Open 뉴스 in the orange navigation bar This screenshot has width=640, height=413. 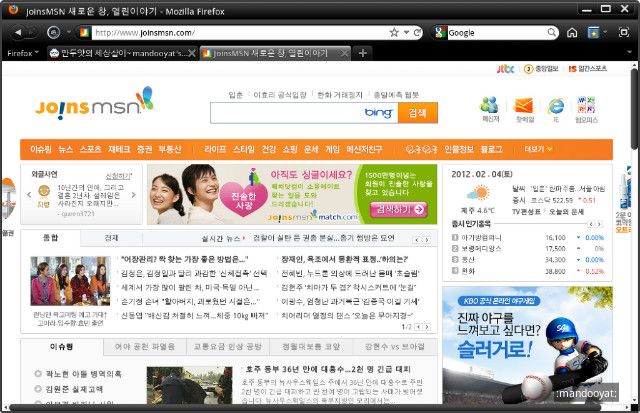(66, 149)
